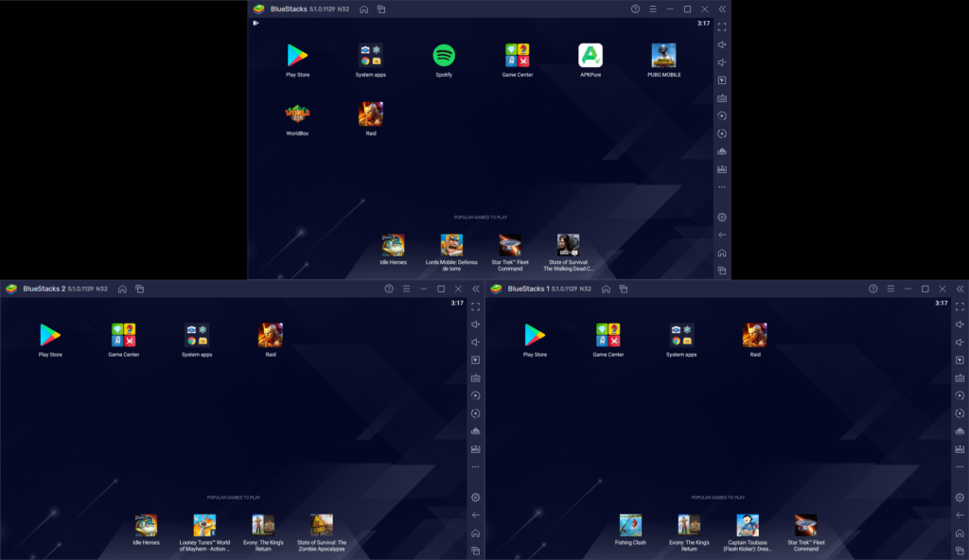This screenshot has width=969, height=560.
Task: Open the Play Store in BlueStacks 1
Action: [535, 333]
